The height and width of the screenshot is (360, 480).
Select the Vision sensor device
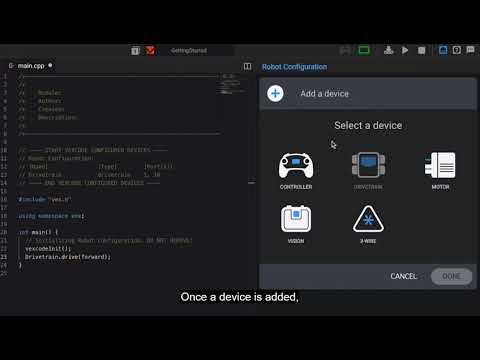tap(296, 224)
